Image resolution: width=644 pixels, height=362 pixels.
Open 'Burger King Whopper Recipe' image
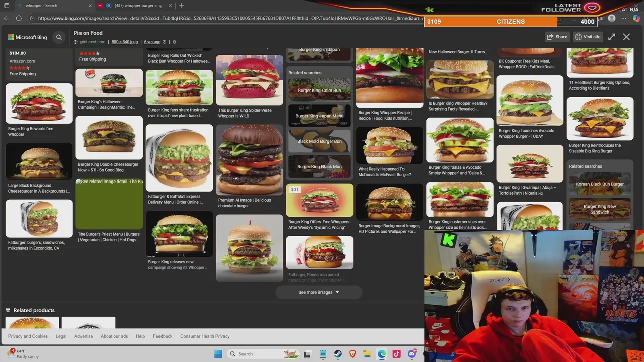[390, 78]
